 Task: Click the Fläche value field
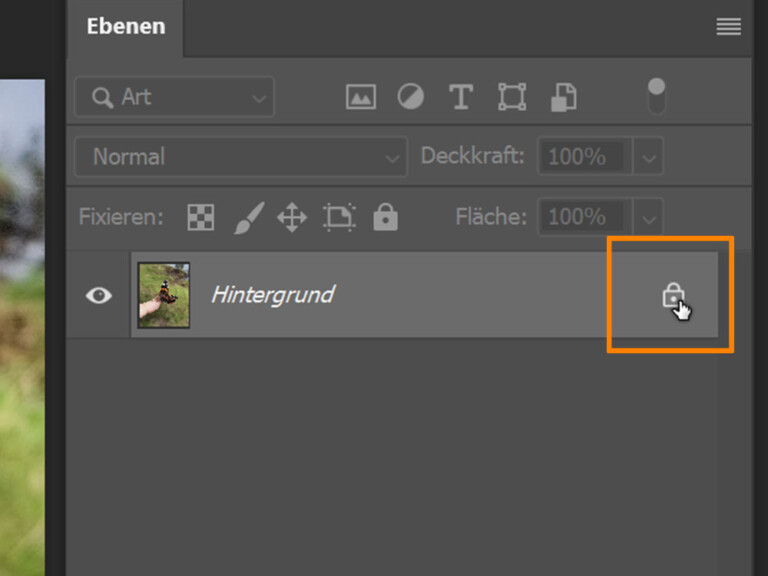pyautogui.click(x=585, y=217)
